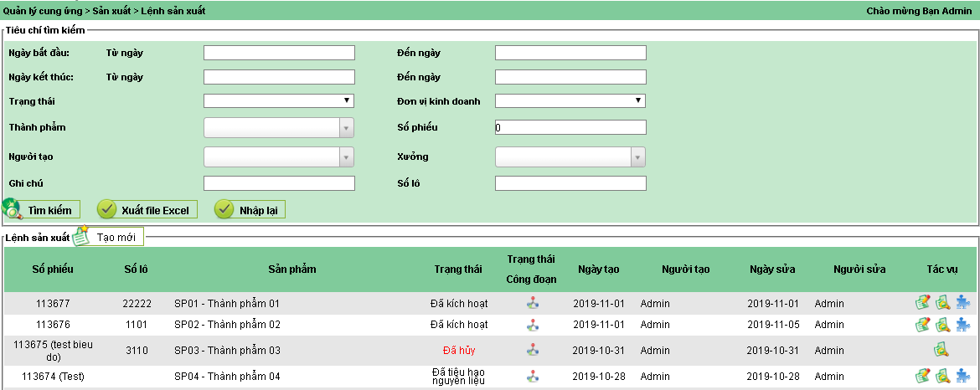Click Đã kích hoạt status of order 113677
Screen dimensions: 980x390
(x=459, y=303)
